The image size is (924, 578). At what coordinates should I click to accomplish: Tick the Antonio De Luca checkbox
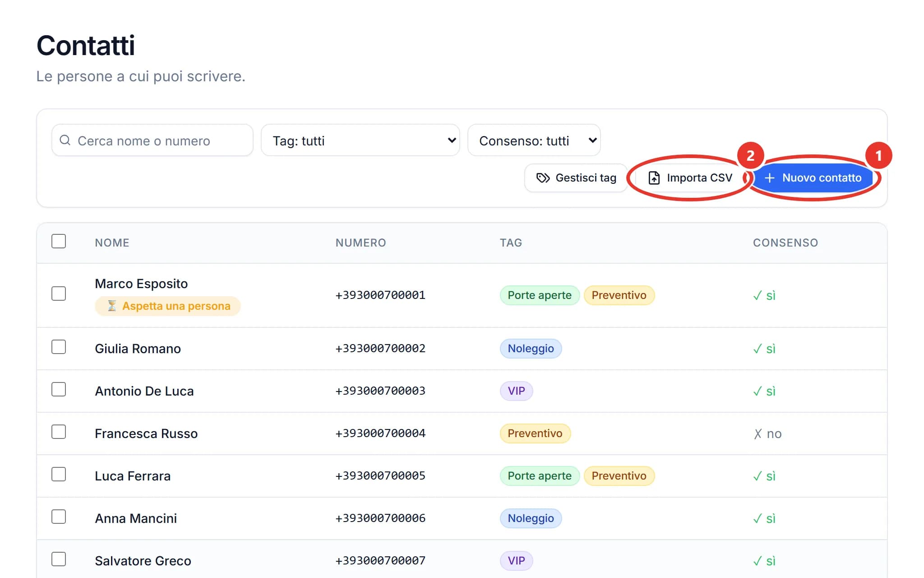(x=59, y=389)
